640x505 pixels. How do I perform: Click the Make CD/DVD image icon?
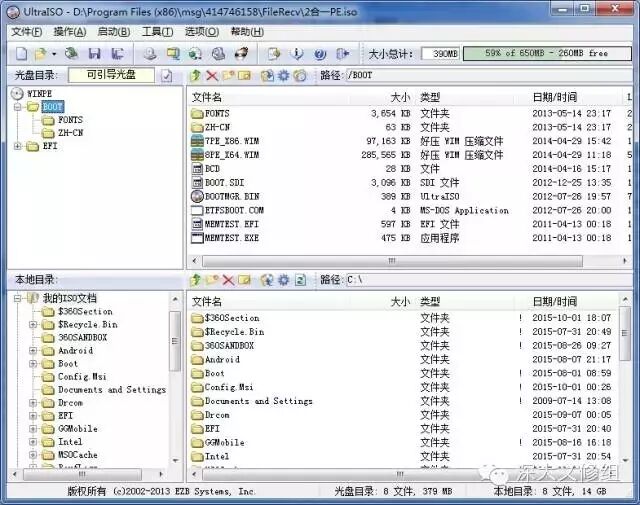[150, 53]
